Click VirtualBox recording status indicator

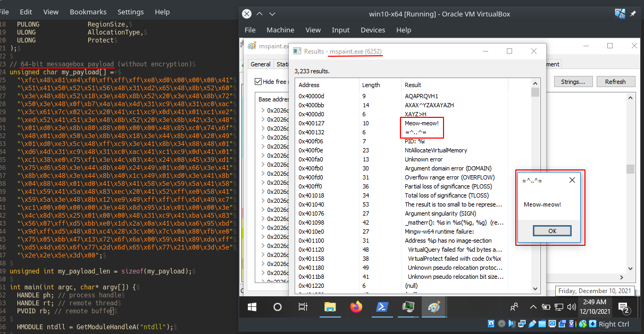[x=562, y=324]
